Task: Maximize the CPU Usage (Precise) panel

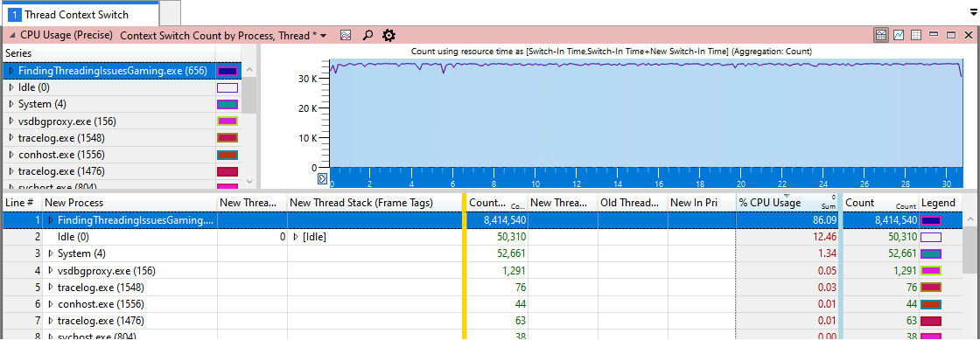Action: coord(950,36)
